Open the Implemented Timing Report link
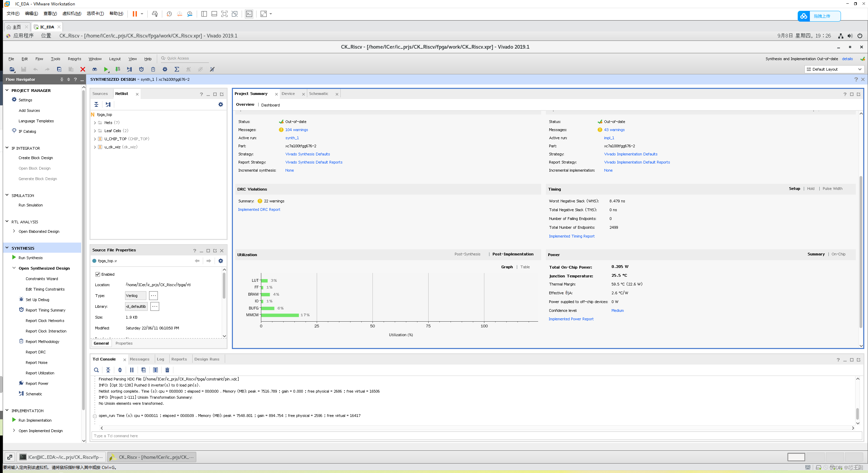The width and height of the screenshot is (868, 473). tap(572, 236)
